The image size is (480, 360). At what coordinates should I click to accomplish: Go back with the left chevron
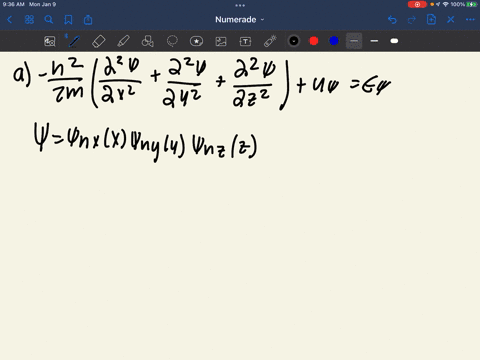click(x=9, y=20)
